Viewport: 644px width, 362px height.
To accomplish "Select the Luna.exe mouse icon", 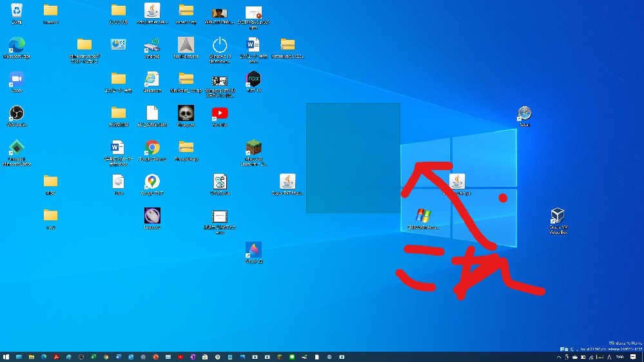I will tap(152, 218).
